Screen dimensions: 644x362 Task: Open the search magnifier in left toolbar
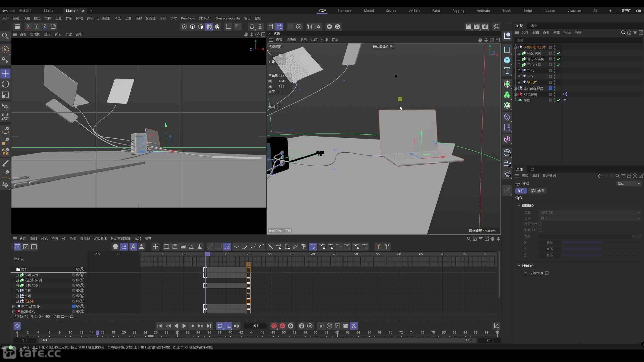[5, 36]
